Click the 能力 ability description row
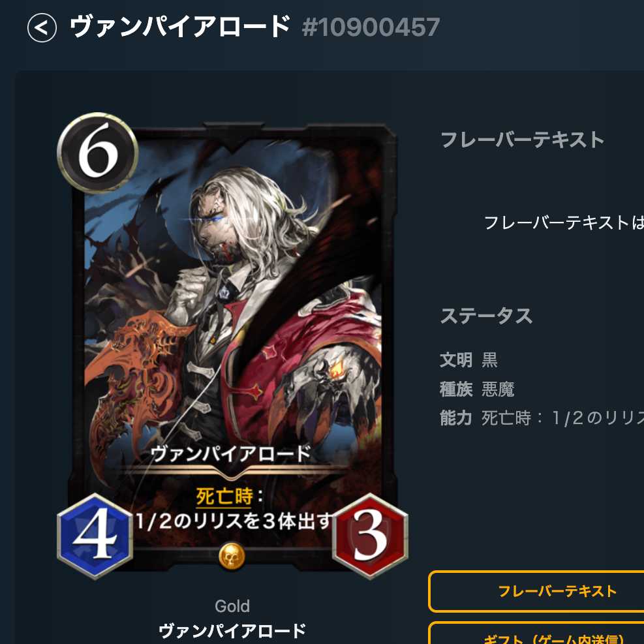This screenshot has height=644, width=644. (x=542, y=418)
